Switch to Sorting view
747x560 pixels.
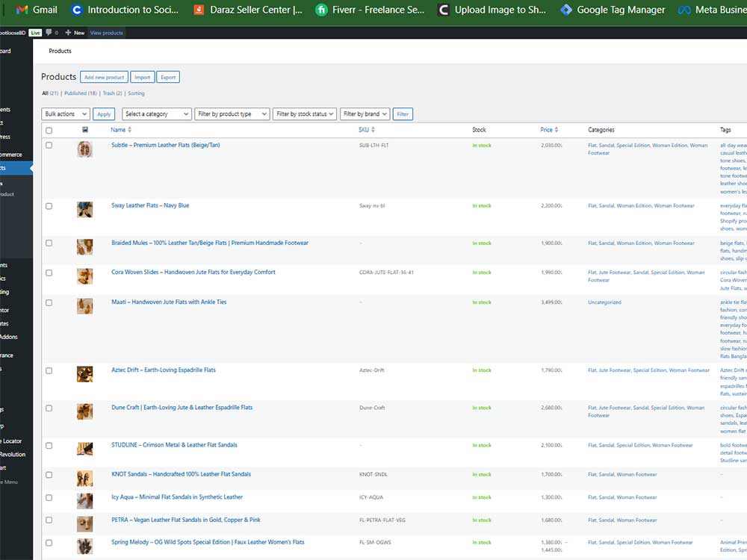coord(136,93)
